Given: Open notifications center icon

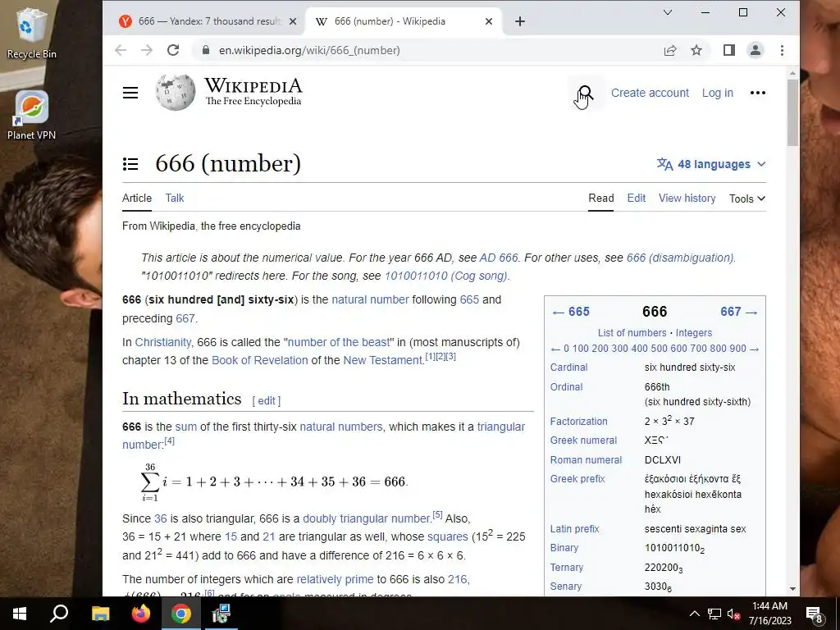Looking at the screenshot, I should (x=815, y=614).
